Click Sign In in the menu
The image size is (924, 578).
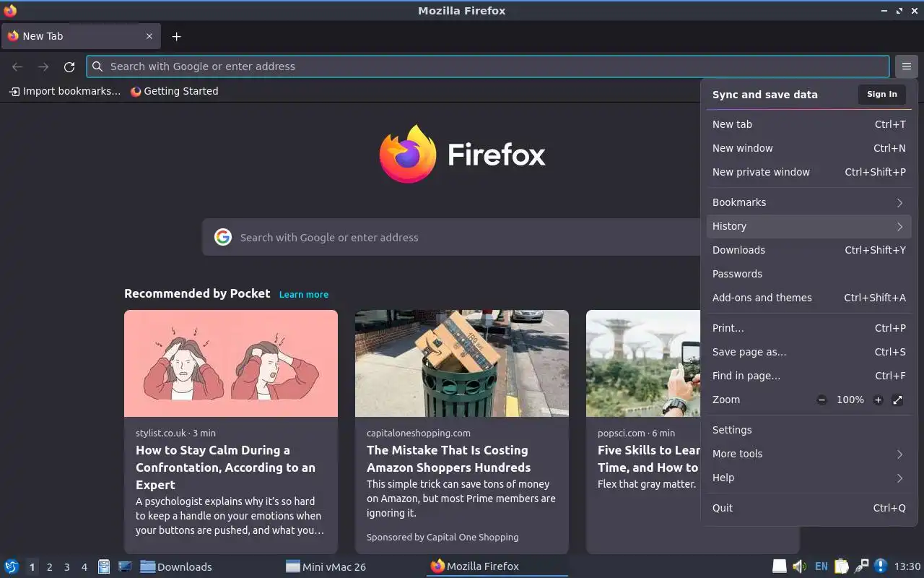pyautogui.click(x=881, y=94)
